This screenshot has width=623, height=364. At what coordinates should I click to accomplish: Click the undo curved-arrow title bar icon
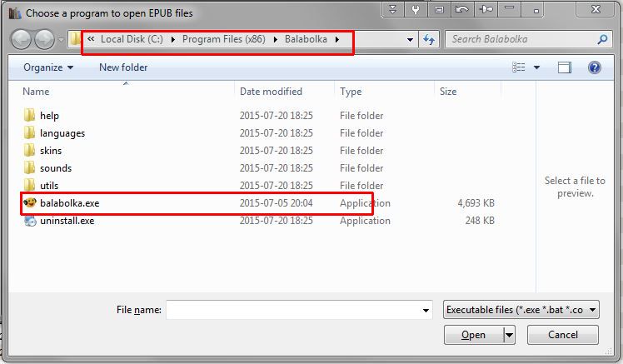462,9
